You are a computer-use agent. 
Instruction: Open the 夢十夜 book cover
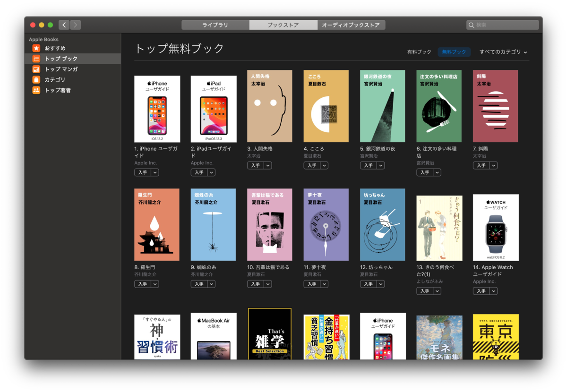pos(326,225)
